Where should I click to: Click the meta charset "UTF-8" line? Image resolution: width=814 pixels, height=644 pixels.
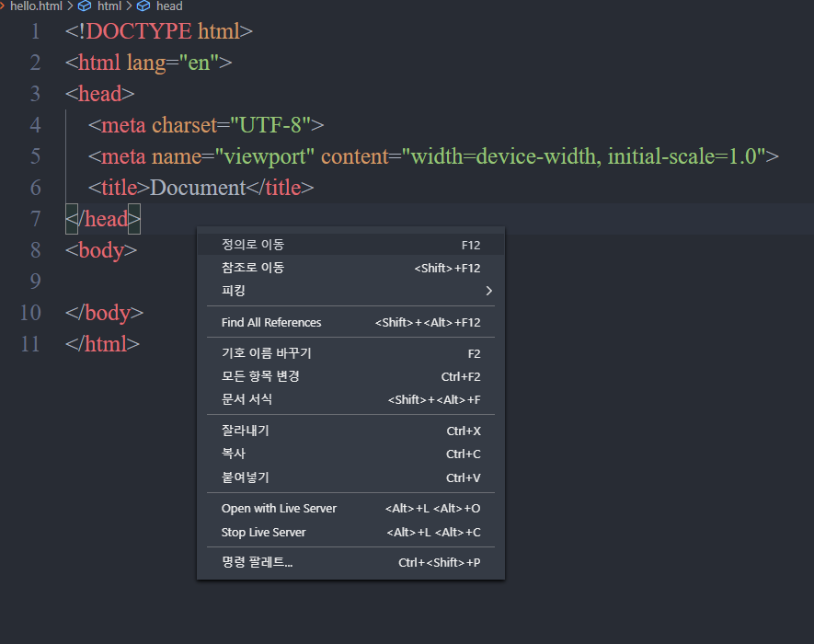coord(206,125)
